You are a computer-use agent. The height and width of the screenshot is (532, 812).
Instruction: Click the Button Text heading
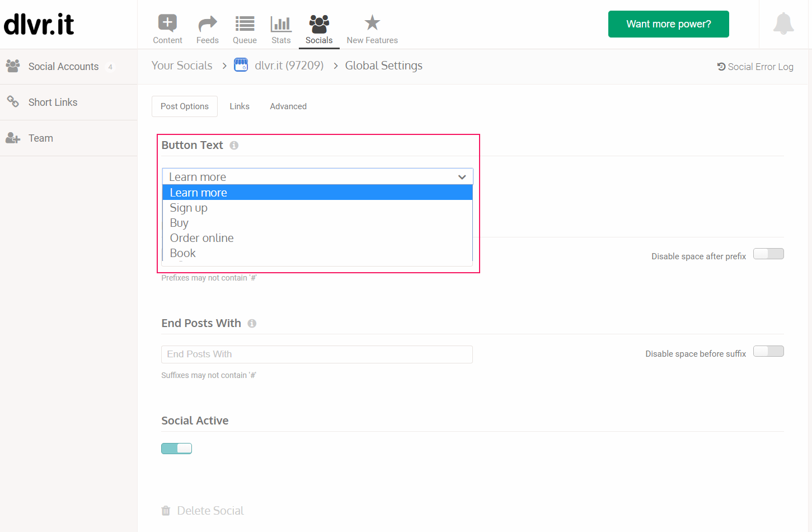pos(192,145)
